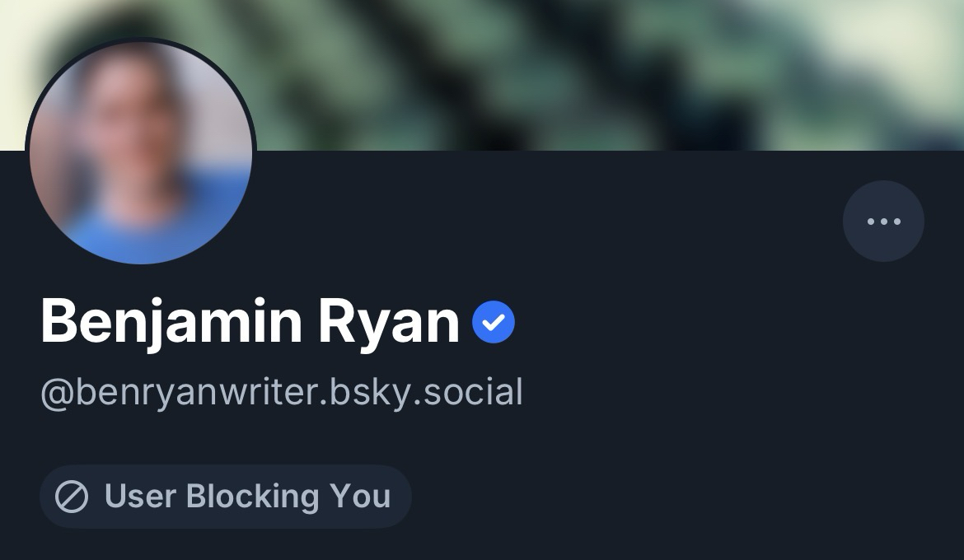Click the word "Ryan" in the display name
The image size is (964, 560).
[388, 322]
